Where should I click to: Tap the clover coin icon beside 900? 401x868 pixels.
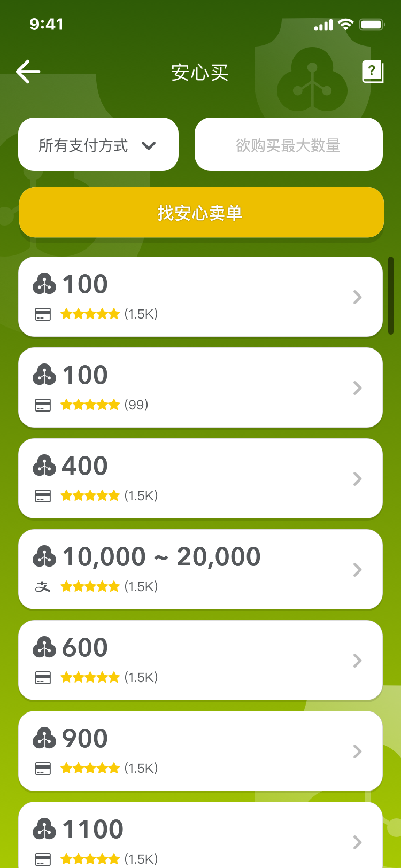pyautogui.click(x=44, y=739)
